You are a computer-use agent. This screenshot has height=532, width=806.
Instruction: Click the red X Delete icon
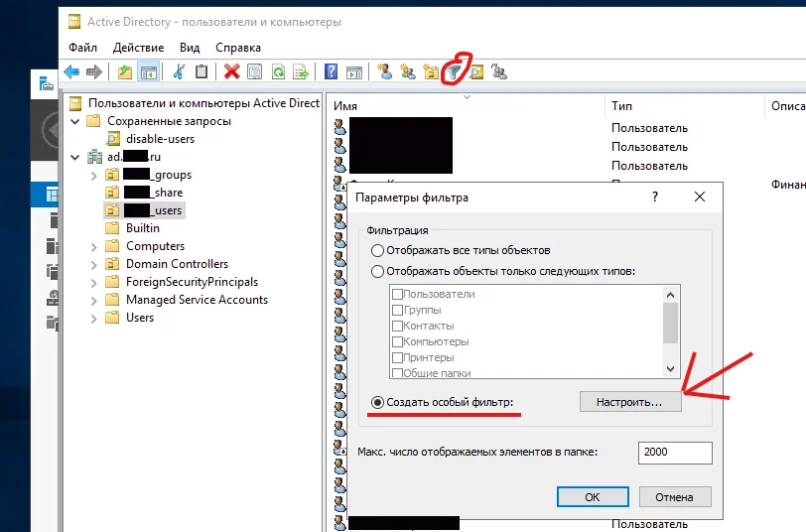(x=232, y=71)
